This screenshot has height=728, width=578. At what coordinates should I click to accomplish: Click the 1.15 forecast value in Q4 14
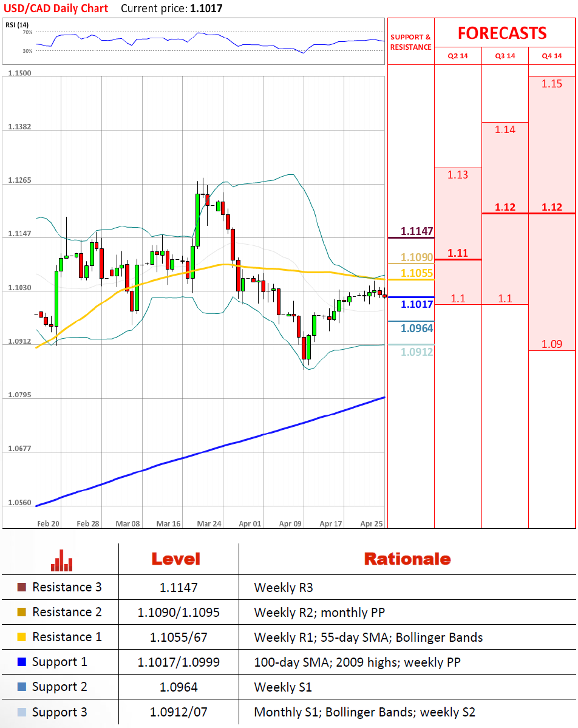coord(552,84)
